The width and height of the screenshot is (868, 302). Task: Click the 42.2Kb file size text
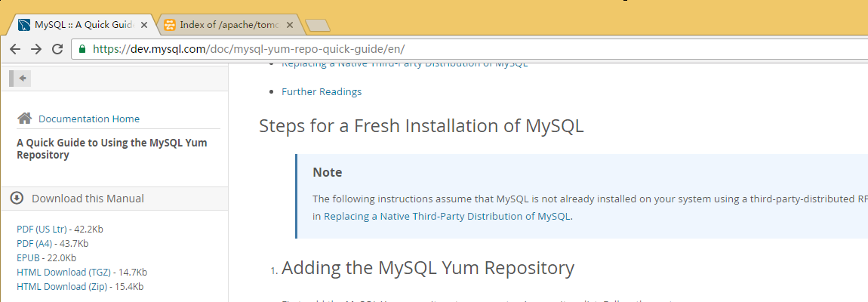point(88,229)
